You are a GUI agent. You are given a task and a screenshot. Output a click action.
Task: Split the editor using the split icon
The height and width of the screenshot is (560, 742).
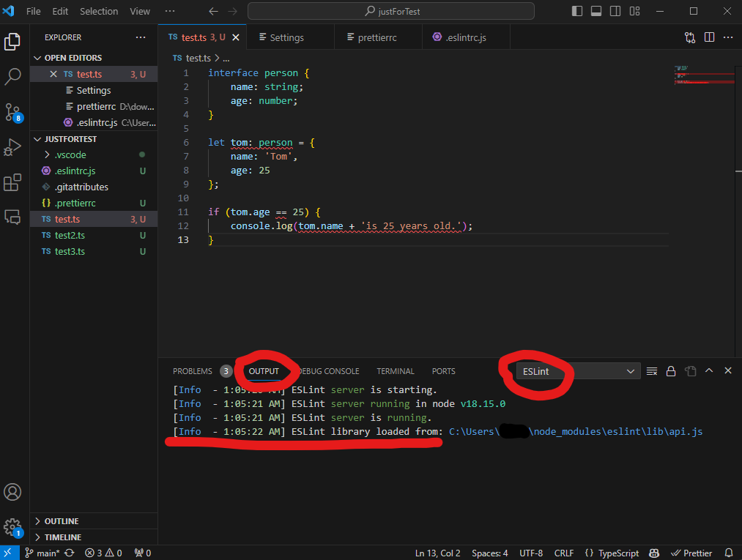(708, 37)
